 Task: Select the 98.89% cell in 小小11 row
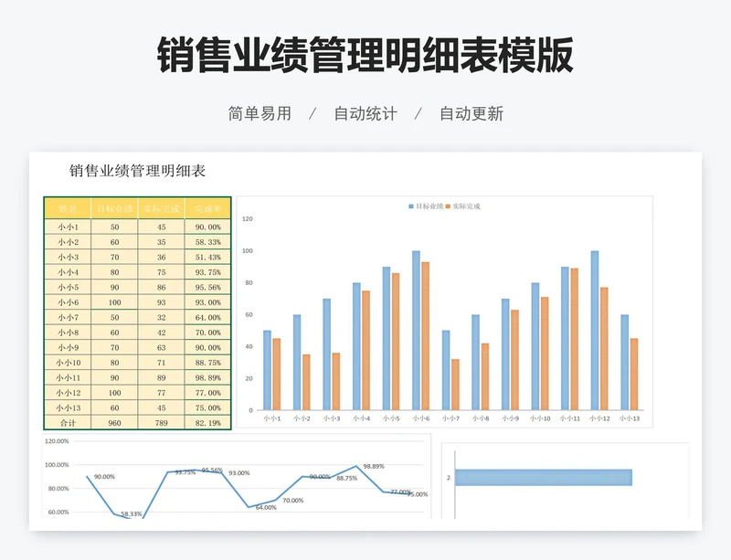click(208, 377)
